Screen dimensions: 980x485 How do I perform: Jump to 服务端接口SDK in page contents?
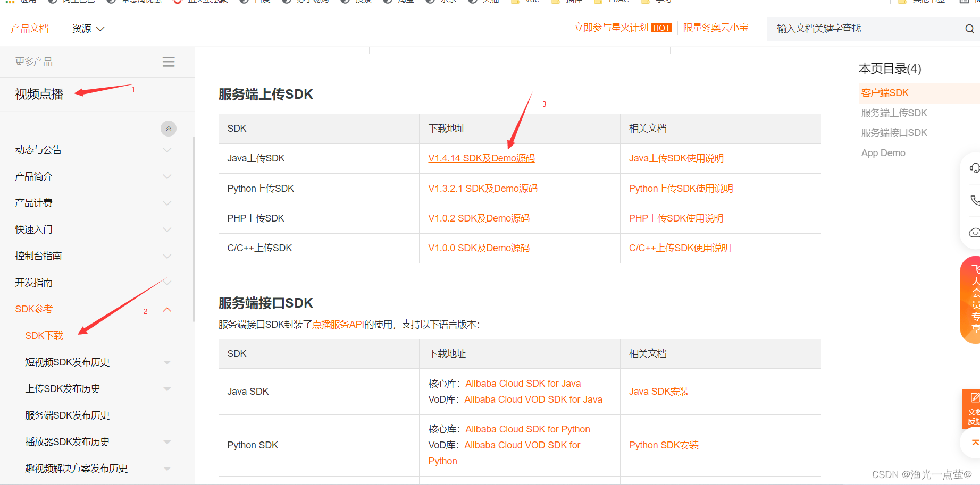point(894,133)
